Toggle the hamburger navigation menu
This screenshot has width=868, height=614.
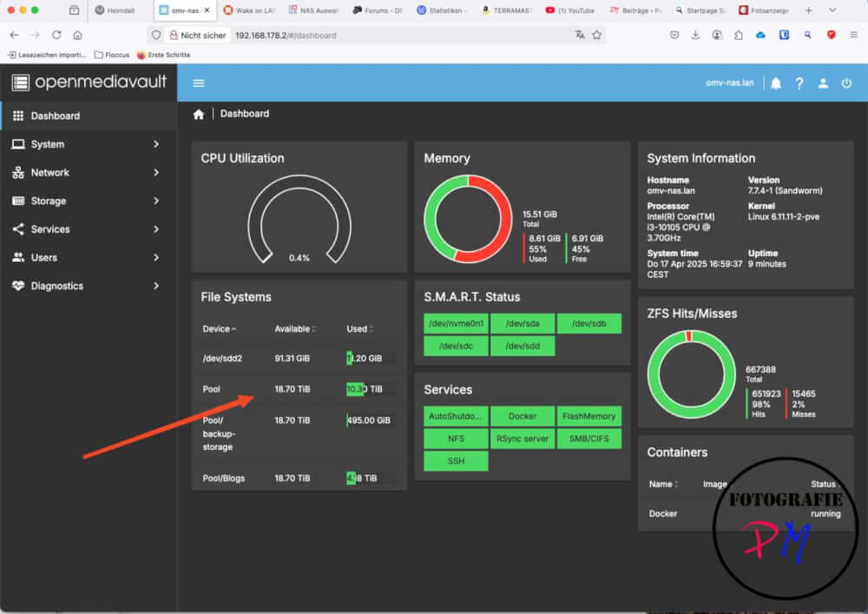(x=198, y=83)
